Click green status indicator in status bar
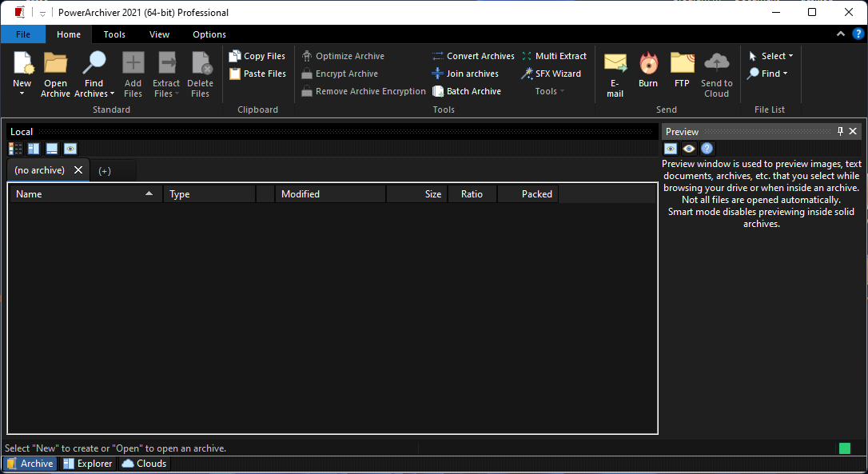This screenshot has height=474, width=868. point(845,448)
